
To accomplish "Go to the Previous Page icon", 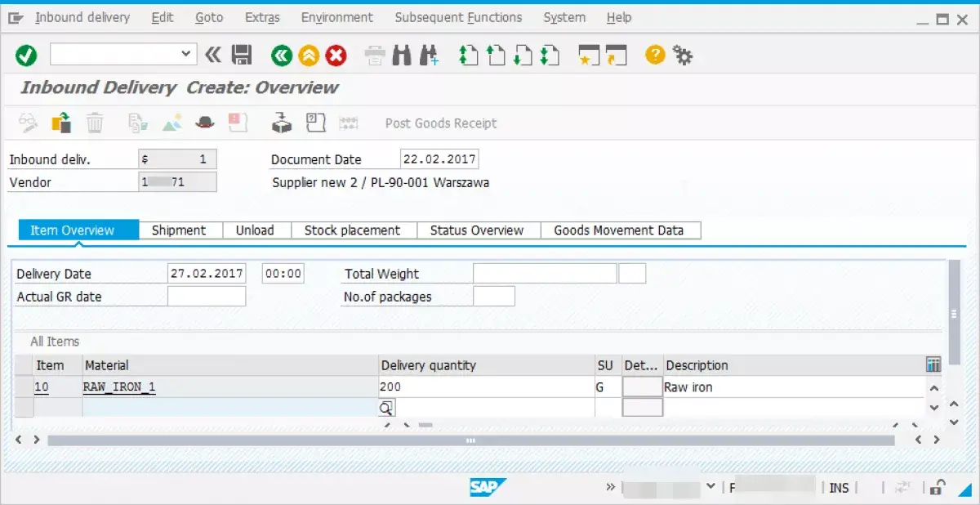I will coord(495,56).
